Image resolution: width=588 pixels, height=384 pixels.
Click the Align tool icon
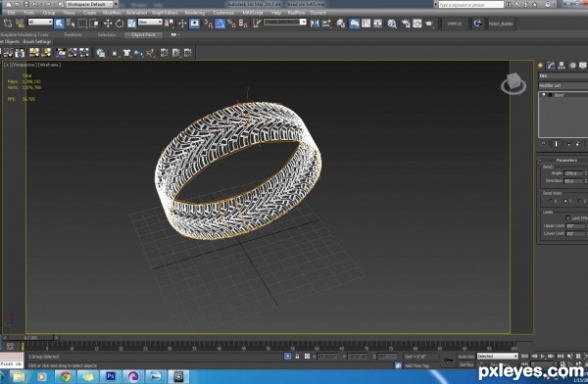pos(326,24)
